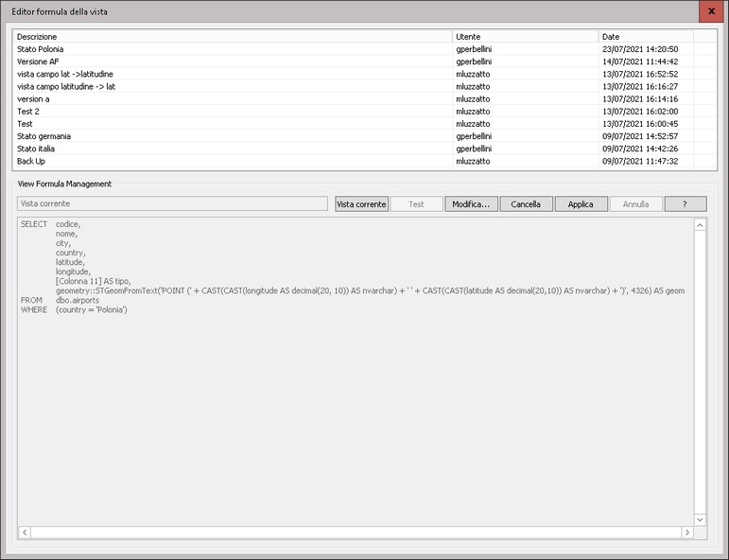Click the Vista corrente button
The image size is (729, 560).
(361, 204)
